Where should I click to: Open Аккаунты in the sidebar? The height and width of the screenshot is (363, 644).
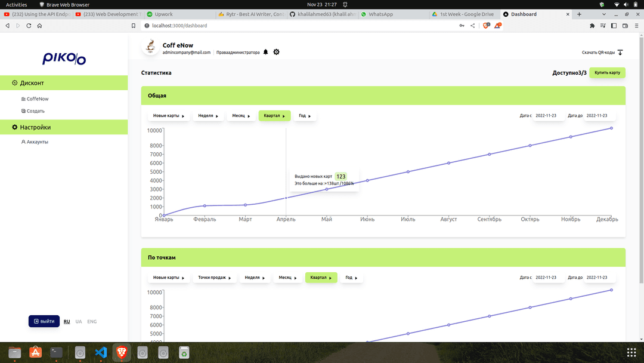[x=35, y=142]
